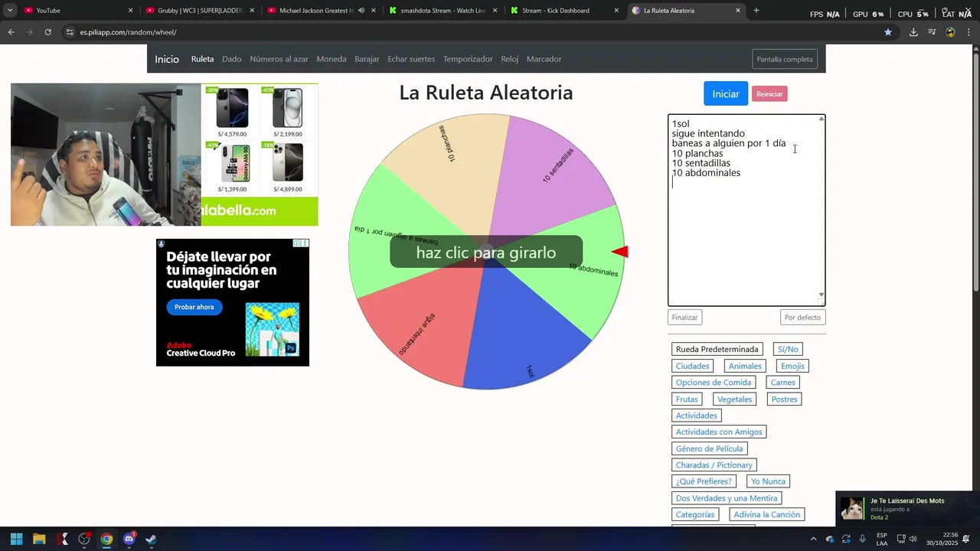Open Temporizador in the navbar
Screen dimensions: 980x551
(x=468, y=59)
